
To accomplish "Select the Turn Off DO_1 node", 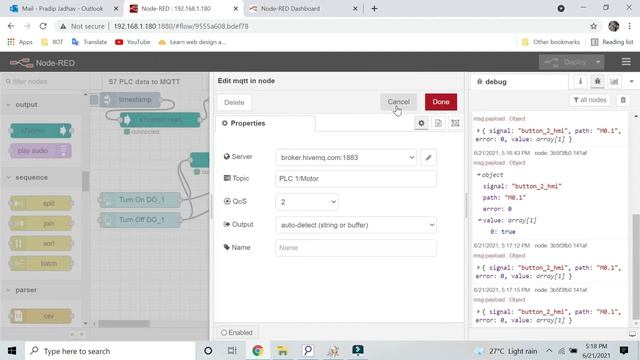I will (140, 220).
